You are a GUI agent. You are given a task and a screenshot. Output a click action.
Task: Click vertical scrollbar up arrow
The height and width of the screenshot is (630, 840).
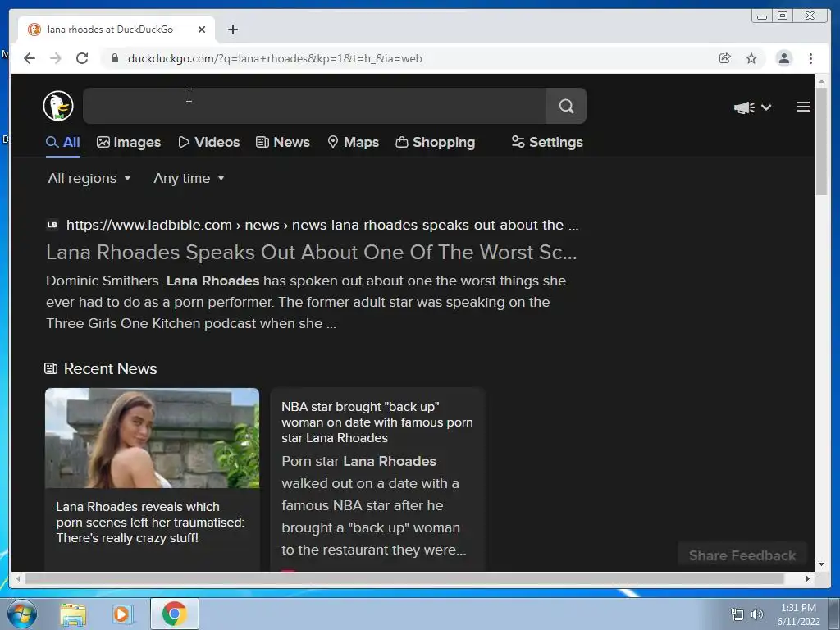821,81
